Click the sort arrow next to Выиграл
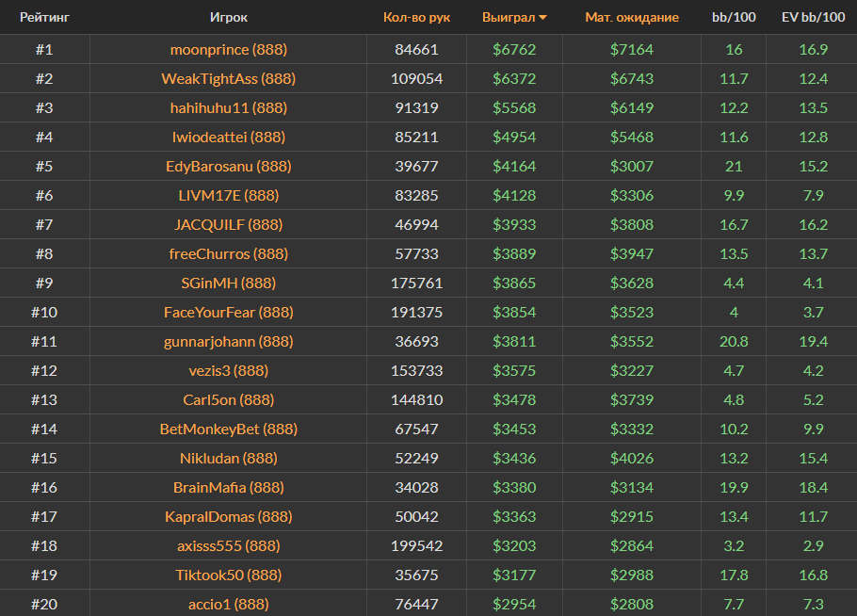This screenshot has height=616, width=857. point(542,18)
